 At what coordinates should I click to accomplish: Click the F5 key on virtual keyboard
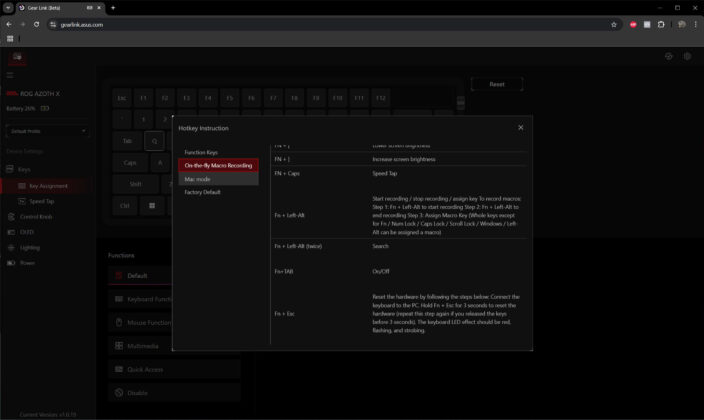[229, 98]
